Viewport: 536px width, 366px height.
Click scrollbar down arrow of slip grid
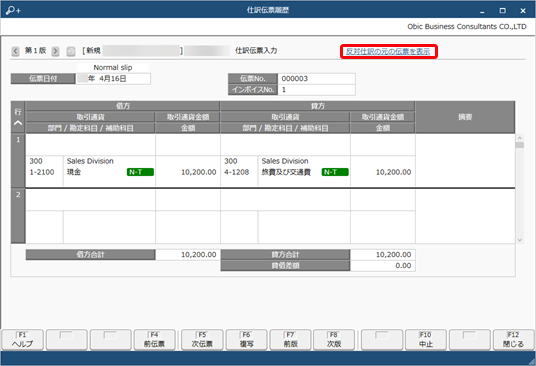(x=520, y=240)
